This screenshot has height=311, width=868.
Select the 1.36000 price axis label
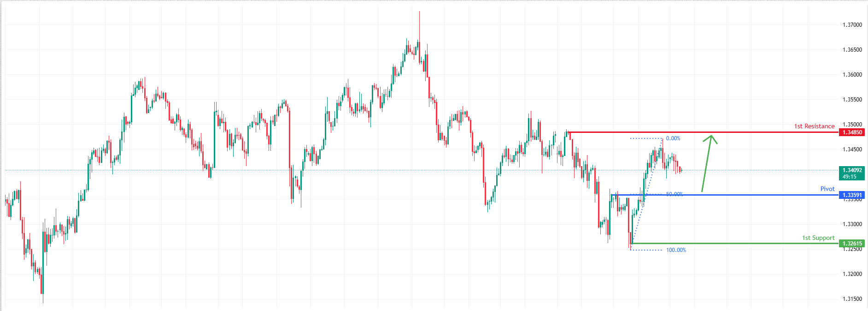click(x=852, y=75)
